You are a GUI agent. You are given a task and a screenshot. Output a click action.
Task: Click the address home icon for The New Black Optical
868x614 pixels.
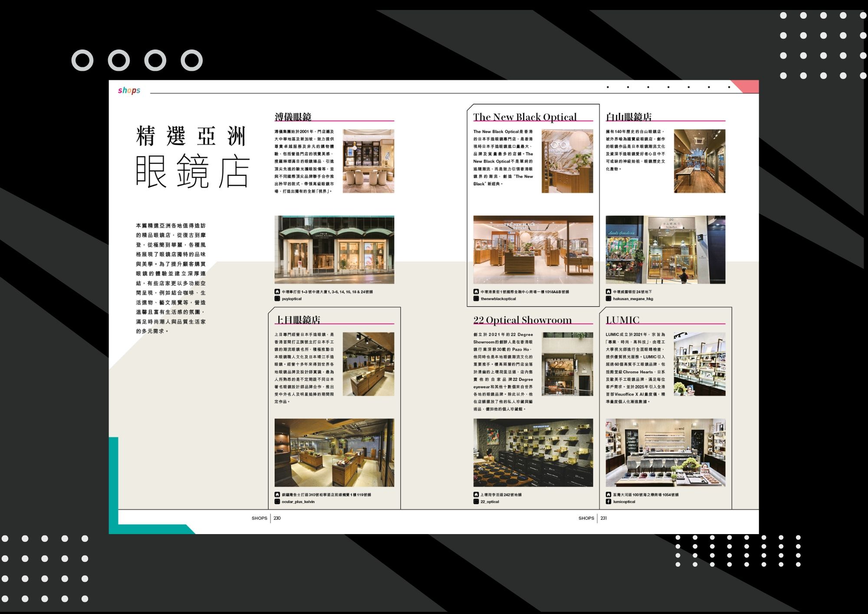(x=476, y=292)
